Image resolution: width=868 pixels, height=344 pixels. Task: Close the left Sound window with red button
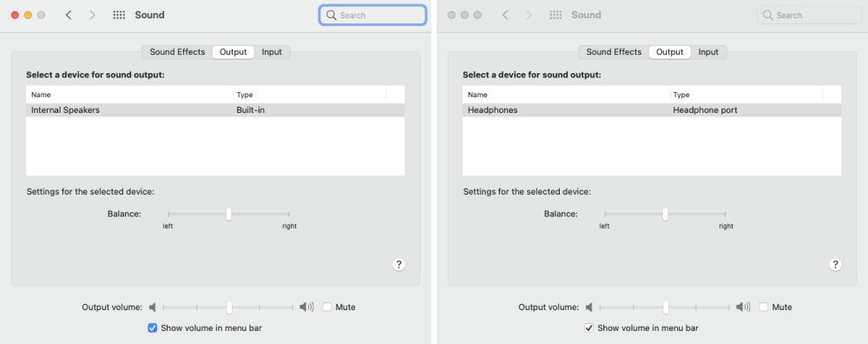(15, 15)
